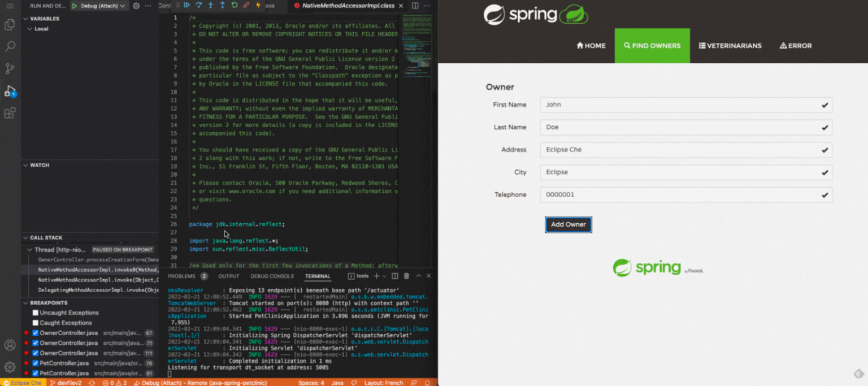The height and width of the screenshot is (386, 868).
Task: Open the Source Control sidebar view
Action: (10, 68)
